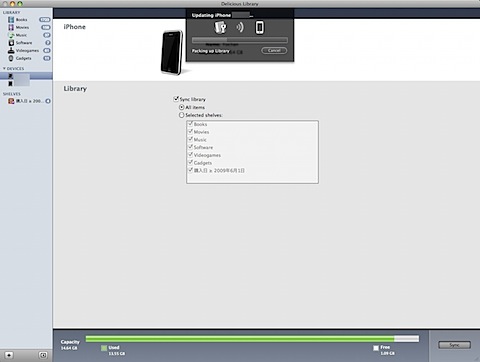This screenshot has height=362, width=480.
Task: Click the Videogames item count badge
Action: click(47, 50)
